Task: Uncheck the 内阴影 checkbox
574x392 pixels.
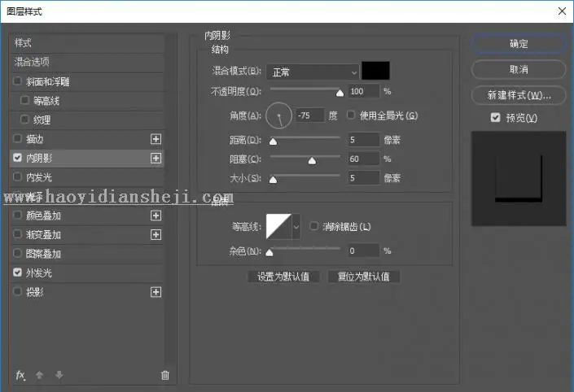Action: pos(17,157)
